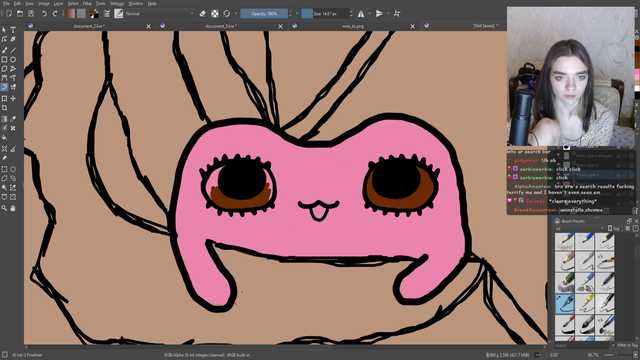Screen dimensions: 640x360
Task: Select the Color Sampler eyedropper tool
Action: (x=13, y=119)
